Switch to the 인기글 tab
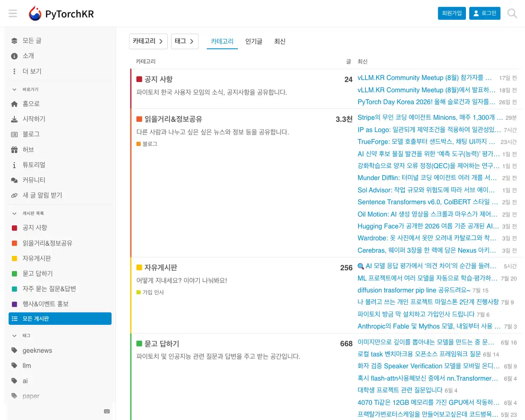 254,41
